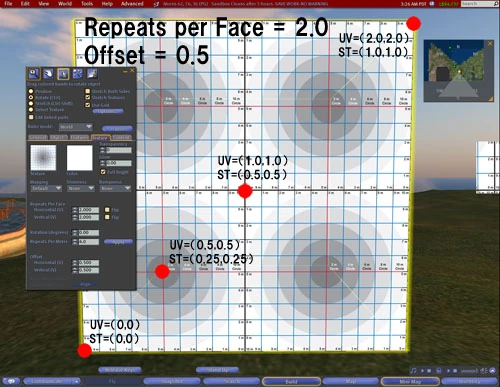Step the Repeats Horizontal (U) spinner

[75, 210]
